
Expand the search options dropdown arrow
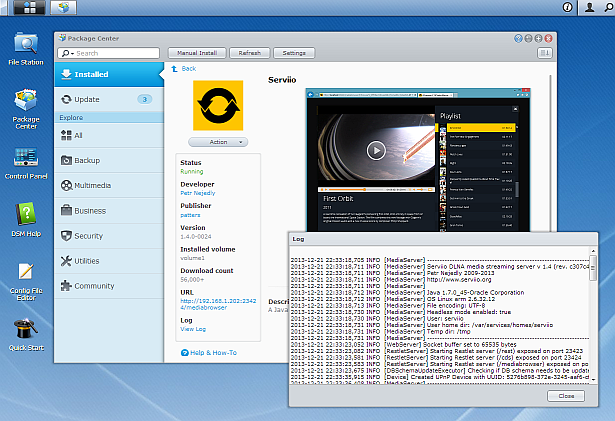click(x=73, y=53)
